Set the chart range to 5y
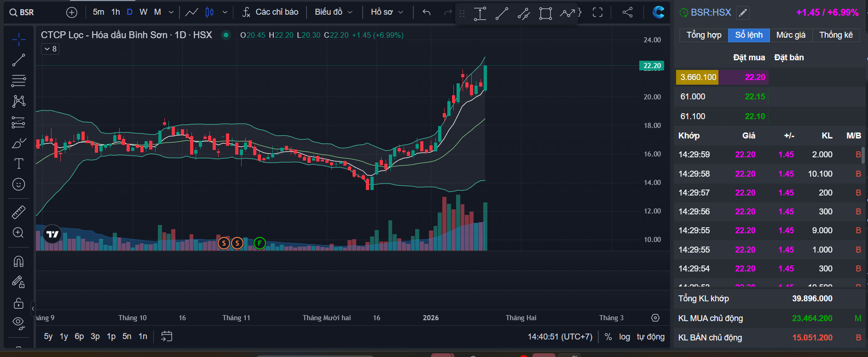868x357 pixels. tap(48, 336)
